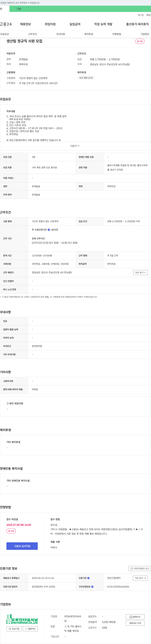Image resolution: width=151 pixels, height=644 pixels.
Task: Open the 로그인 link
Action: point(141,15)
